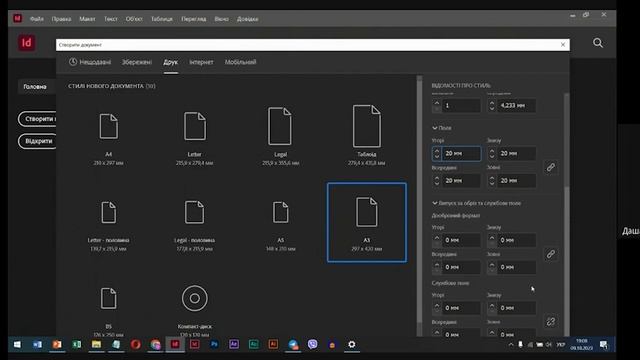Screen dimensions: 640x360
Task: Step the columns count value
Action: coord(437,106)
